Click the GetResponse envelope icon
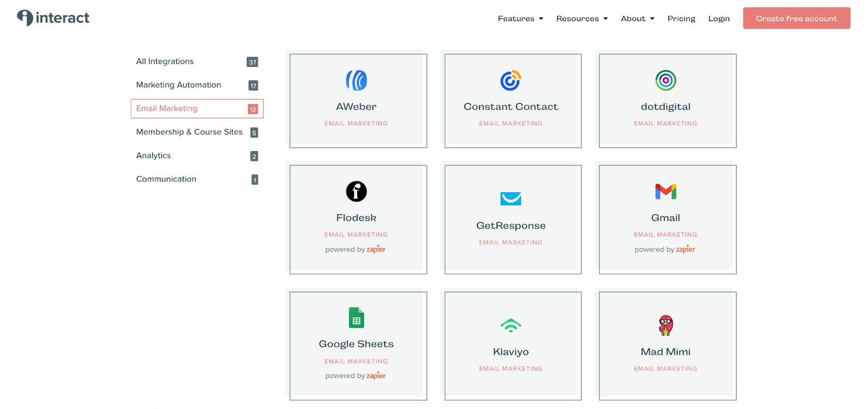 [510, 199]
